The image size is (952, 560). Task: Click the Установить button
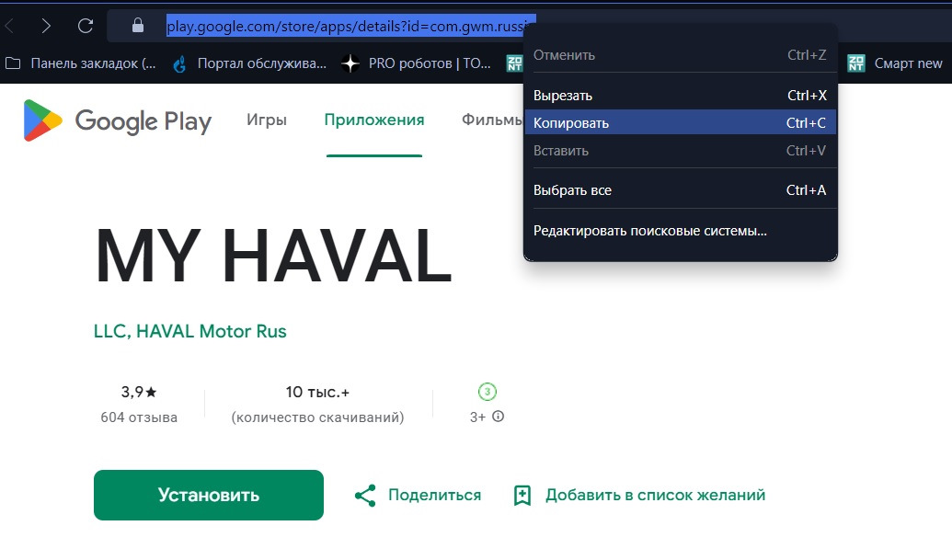coord(208,495)
